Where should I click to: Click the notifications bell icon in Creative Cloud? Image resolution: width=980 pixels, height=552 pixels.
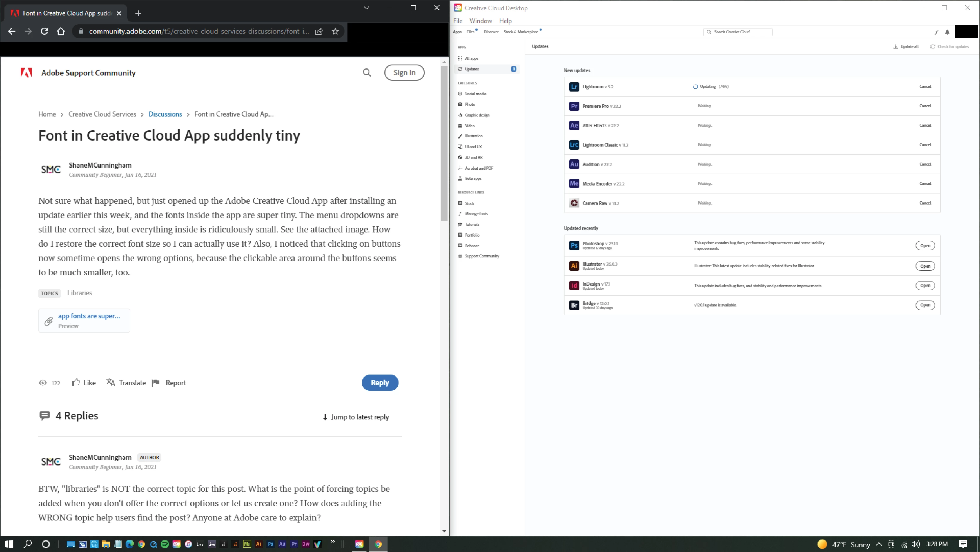(x=947, y=32)
